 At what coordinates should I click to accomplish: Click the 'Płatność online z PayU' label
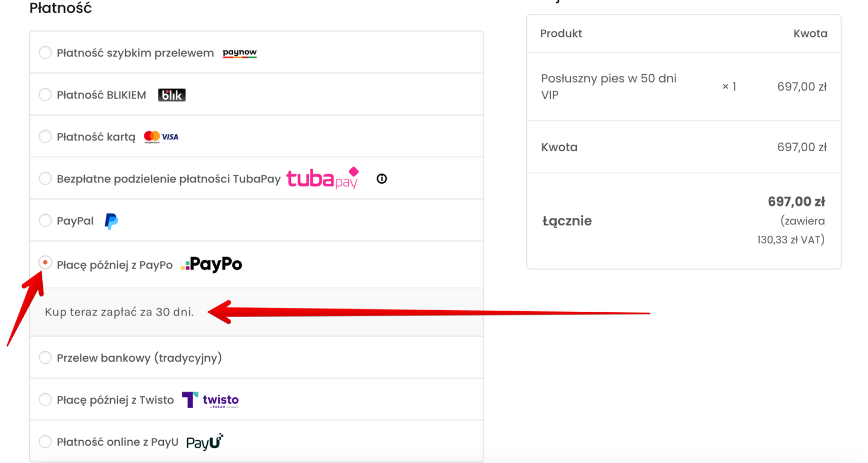pos(117,442)
